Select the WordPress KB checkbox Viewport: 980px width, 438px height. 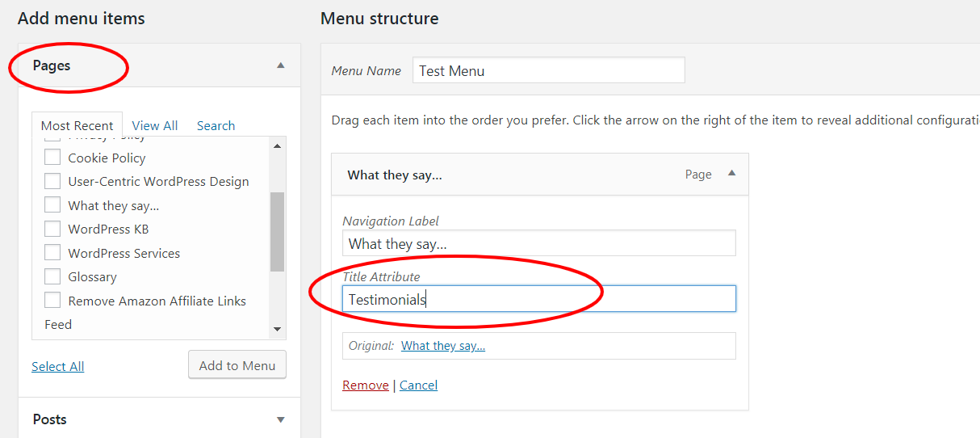point(52,229)
